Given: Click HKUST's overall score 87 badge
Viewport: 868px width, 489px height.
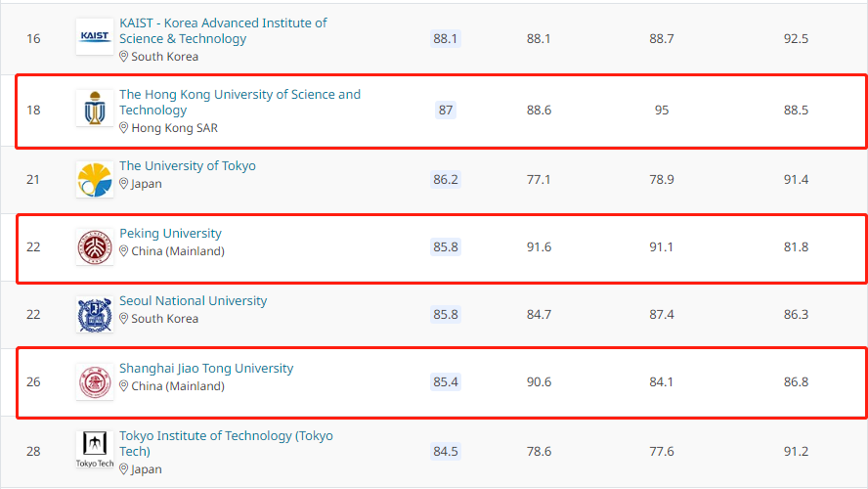Looking at the screenshot, I should coord(446,111).
